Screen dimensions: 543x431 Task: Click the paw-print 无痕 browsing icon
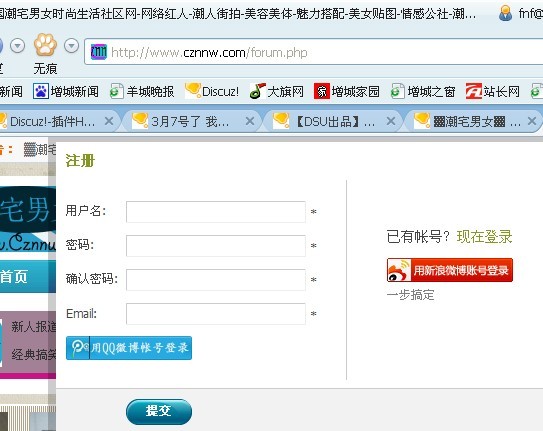pyautogui.click(x=45, y=45)
